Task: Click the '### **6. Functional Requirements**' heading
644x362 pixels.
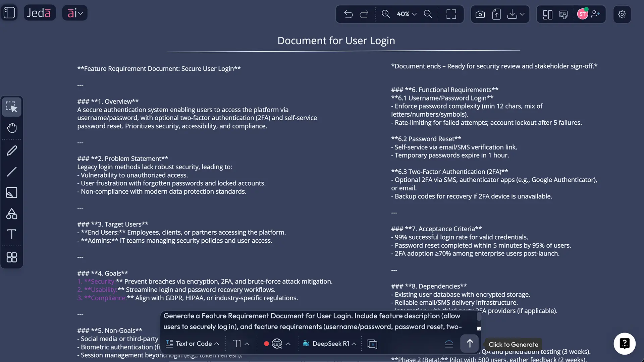Action: (x=445, y=90)
